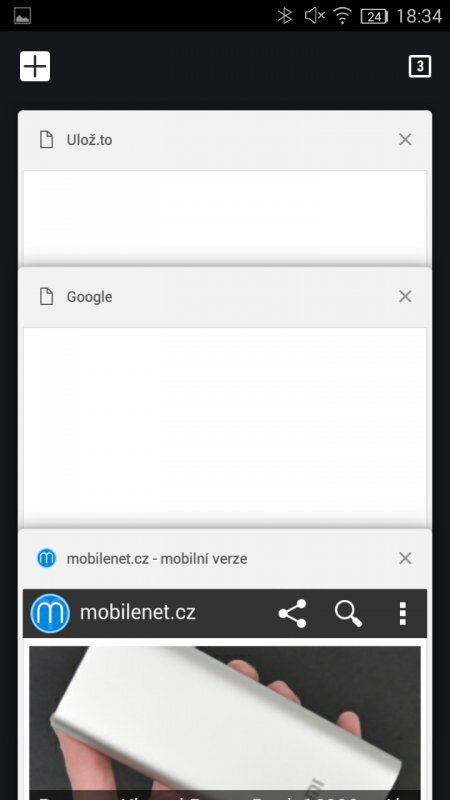Open the power bank article thumbnail
The width and height of the screenshot is (450, 800).
pyautogui.click(x=224, y=722)
